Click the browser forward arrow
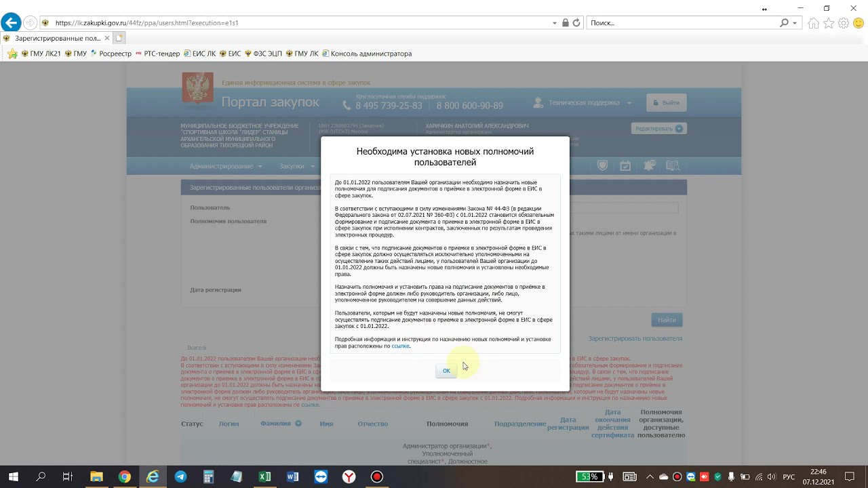The width and height of the screenshot is (868, 488). coord(30,23)
